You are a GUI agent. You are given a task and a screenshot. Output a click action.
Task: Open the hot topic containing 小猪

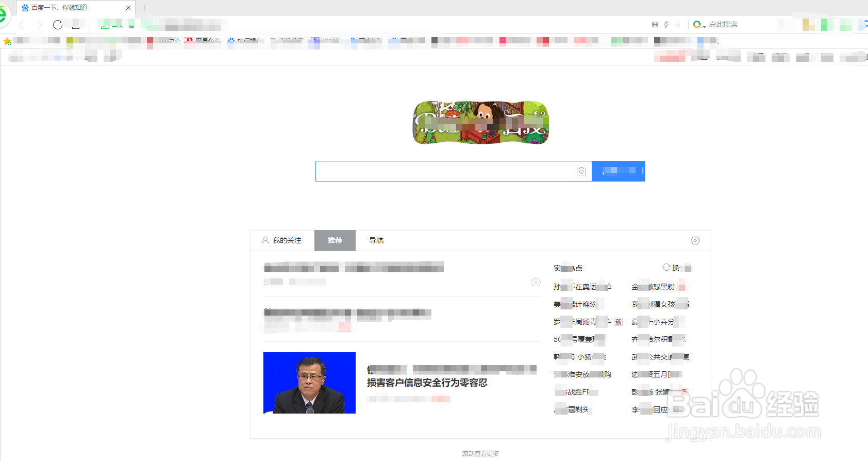click(x=580, y=357)
